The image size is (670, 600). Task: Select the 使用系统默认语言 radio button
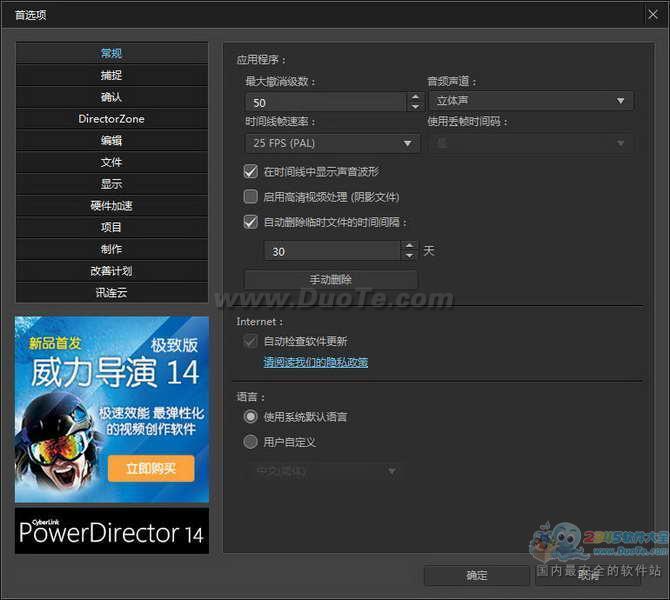[x=251, y=416]
